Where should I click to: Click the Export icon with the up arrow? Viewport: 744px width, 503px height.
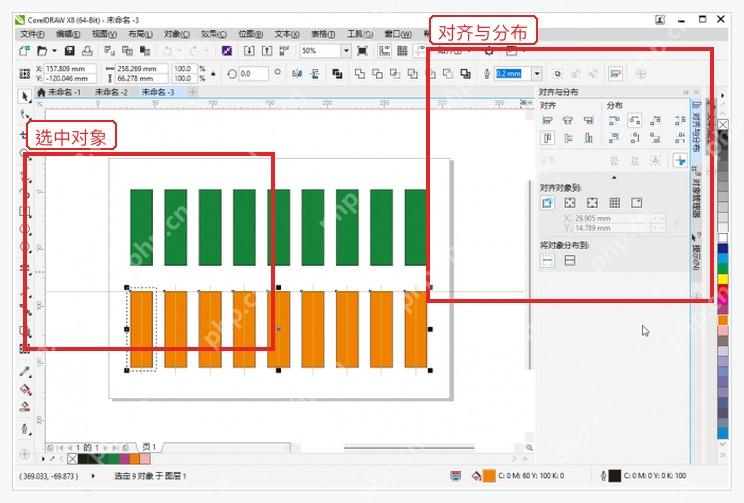pos(267,50)
